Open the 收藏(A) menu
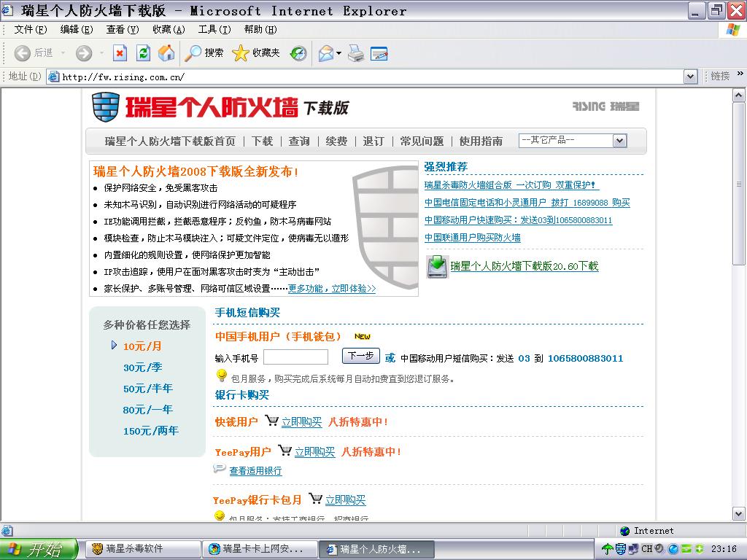Viewport: 747px width, 560px height. click(169, 29)
